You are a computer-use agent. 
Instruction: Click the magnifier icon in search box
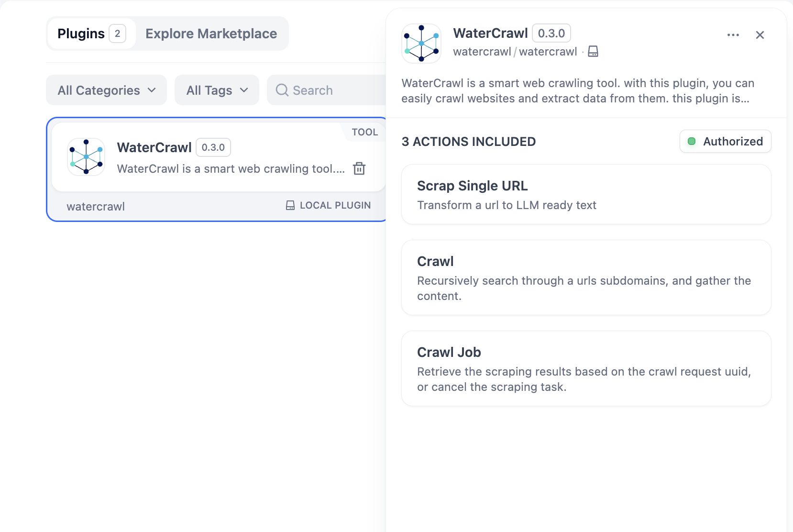[x=282, y=90]
